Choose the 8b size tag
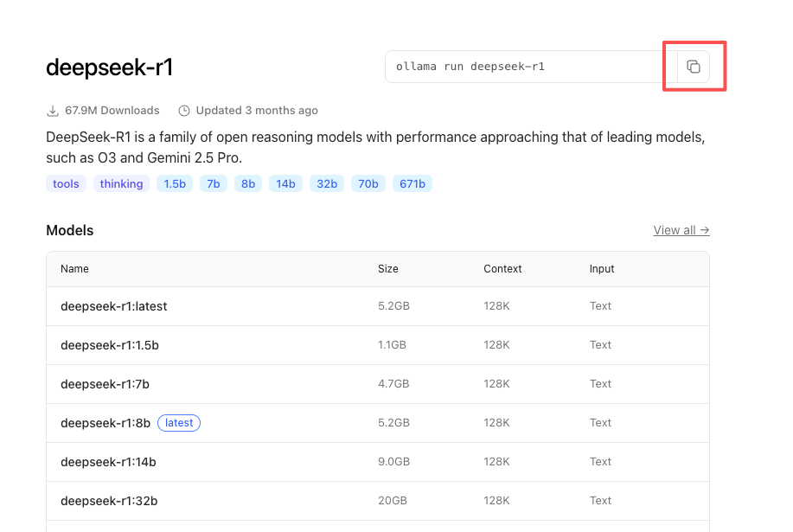 coord(248,183)
